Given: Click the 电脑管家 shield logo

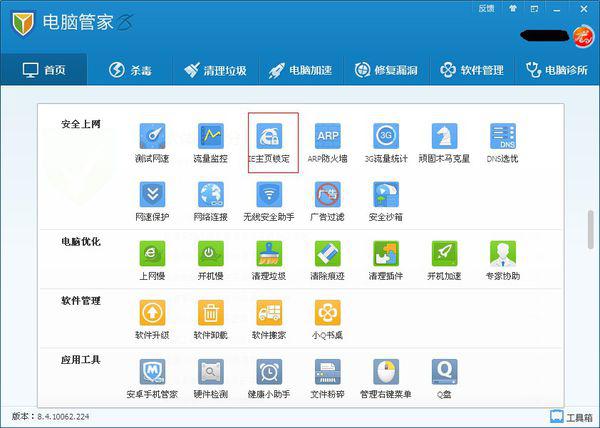Looking at the screenshot, I should click(23, 24).
